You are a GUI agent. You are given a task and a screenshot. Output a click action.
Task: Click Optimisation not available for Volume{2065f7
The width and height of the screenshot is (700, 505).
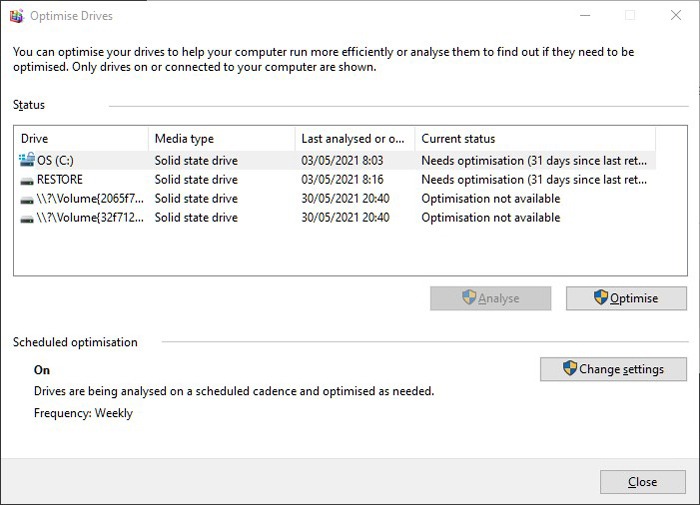491,199
